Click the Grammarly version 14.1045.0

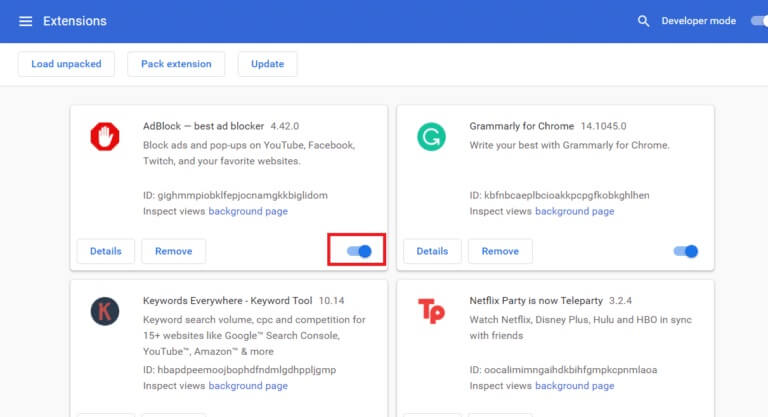pyautogui.click(x=603, y=126)
